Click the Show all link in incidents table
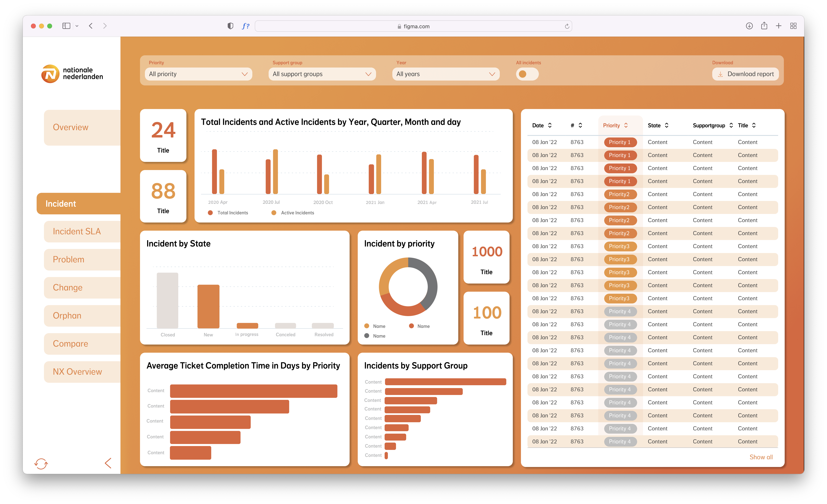Image resolution: width=827 pixels, height=504 pixels. (x=763, y=456)
